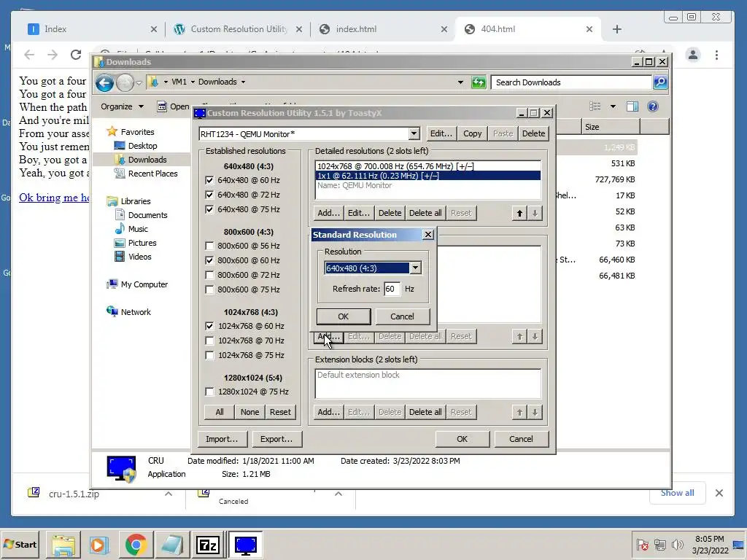
Task: Switch to Custom Resolution Utility tab
Action: pos(237,29)
